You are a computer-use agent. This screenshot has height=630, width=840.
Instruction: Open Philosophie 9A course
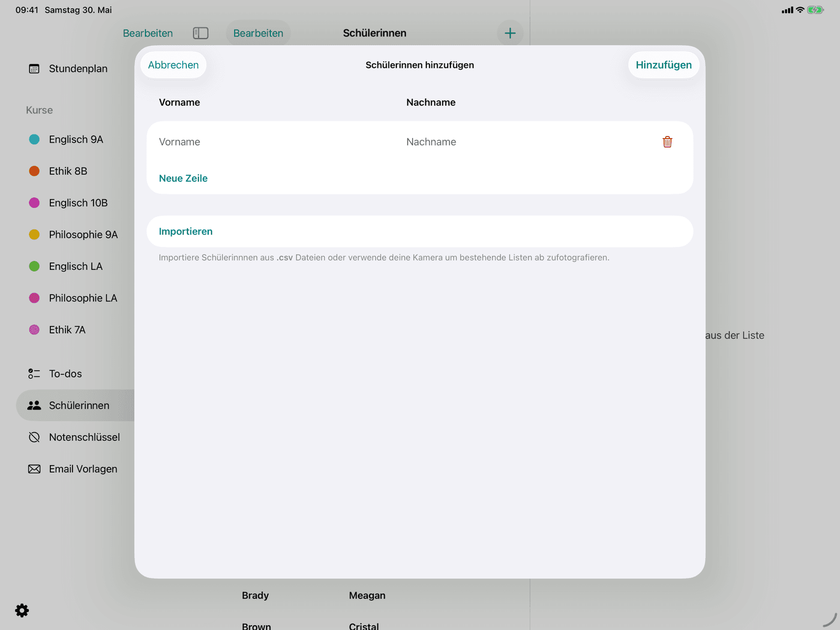[x=83, y=235]
